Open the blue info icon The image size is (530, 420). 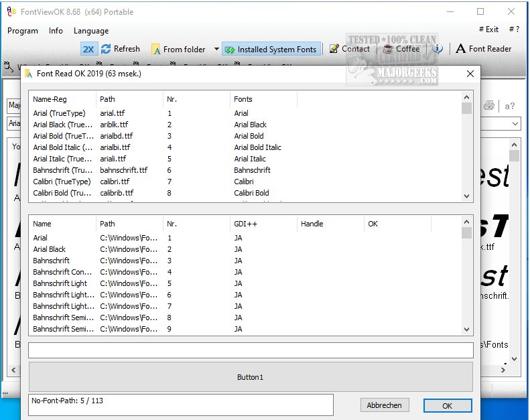[x=438, y=49]
